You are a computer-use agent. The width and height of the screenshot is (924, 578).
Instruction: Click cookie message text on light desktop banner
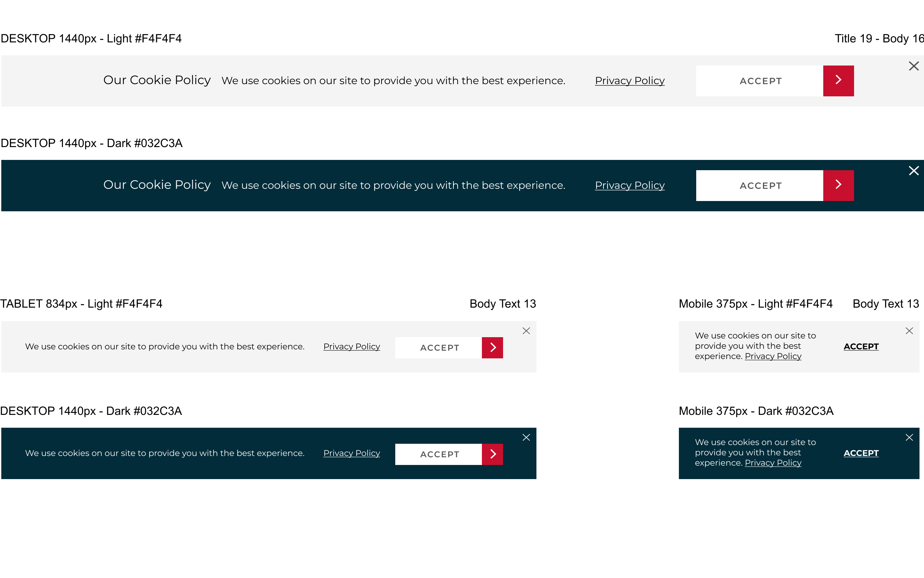pos(393,81)
